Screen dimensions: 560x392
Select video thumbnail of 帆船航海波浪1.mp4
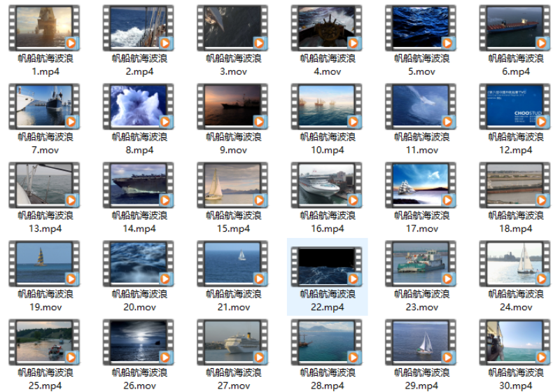click(44, 28)
